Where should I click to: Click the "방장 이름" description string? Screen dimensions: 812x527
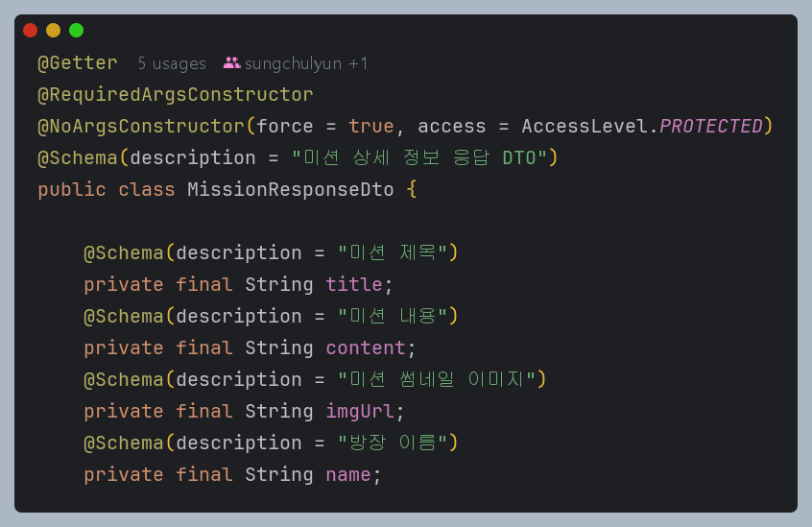click(393, 443)
